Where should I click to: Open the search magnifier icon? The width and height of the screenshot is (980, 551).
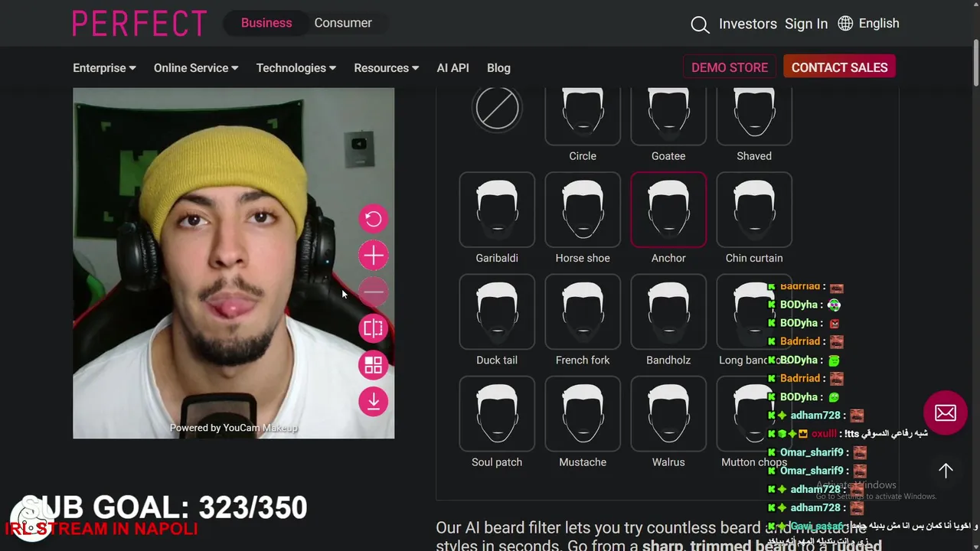(700, 24)
